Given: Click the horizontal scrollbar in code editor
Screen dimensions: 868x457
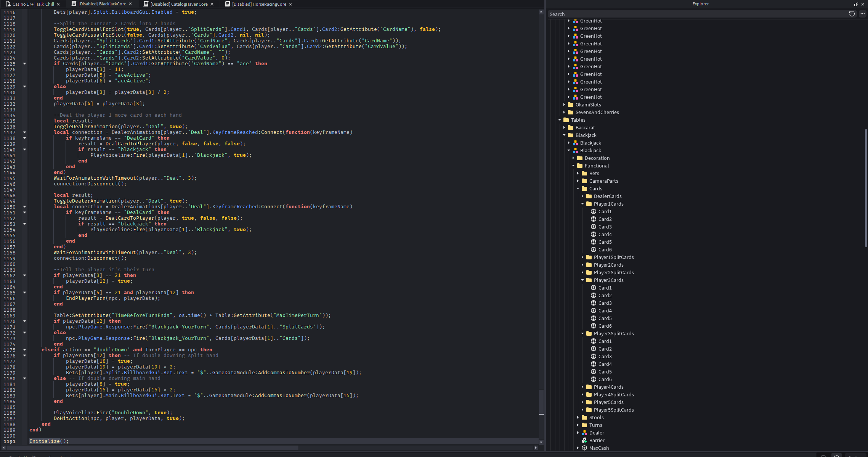Looking at the screenshot, I should click(x=152, y=447).
